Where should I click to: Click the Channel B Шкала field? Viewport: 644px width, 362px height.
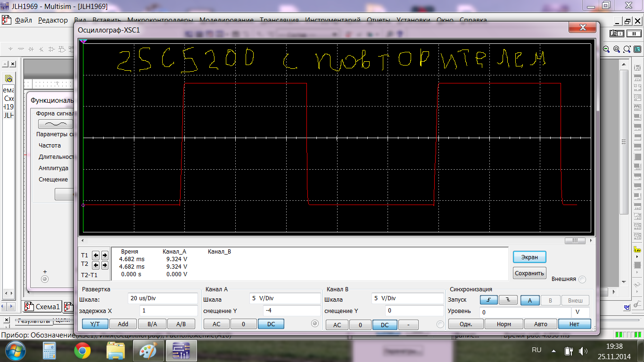408,298
